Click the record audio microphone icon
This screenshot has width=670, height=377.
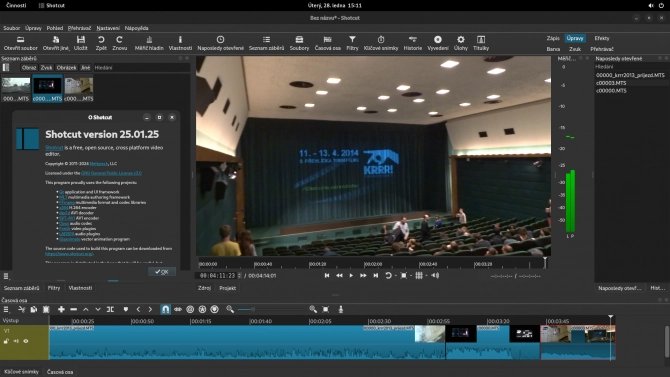pyautogui.click(x=341, y=309)
